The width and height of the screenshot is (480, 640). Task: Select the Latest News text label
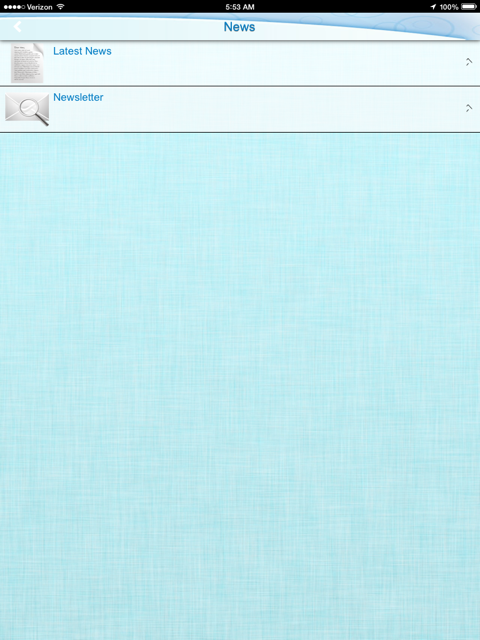pyautogui.click(x=82, y=51)
